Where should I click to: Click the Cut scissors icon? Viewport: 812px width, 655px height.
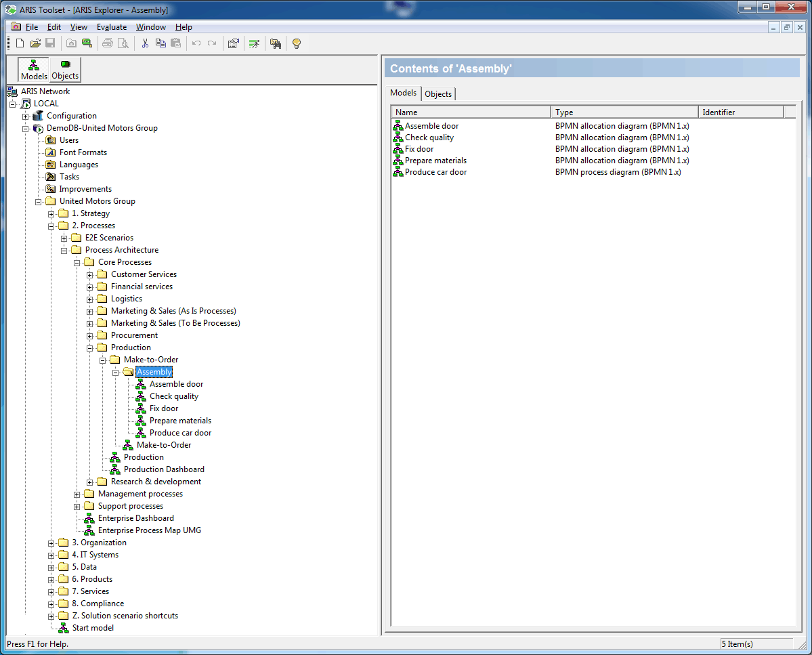(x=145, y=43)
